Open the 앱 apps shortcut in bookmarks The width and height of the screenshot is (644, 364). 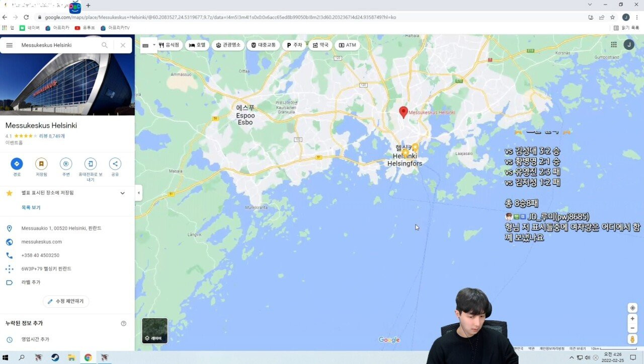coord(8,28)
